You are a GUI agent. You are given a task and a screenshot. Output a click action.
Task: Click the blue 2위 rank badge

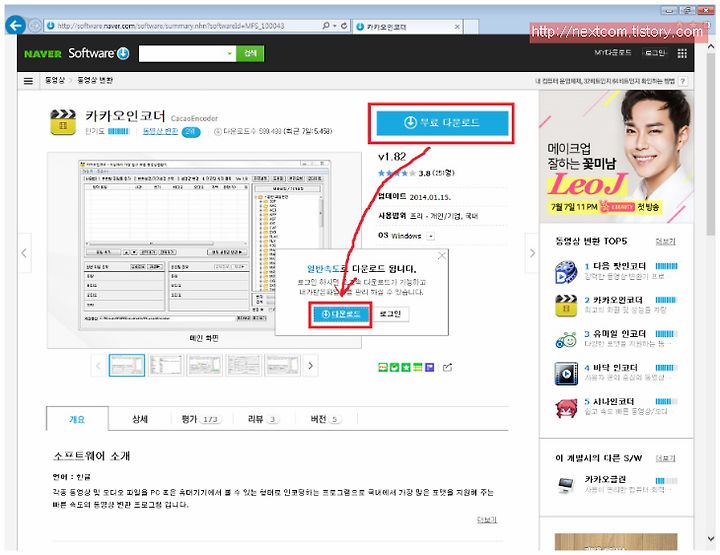coord(191,132)
